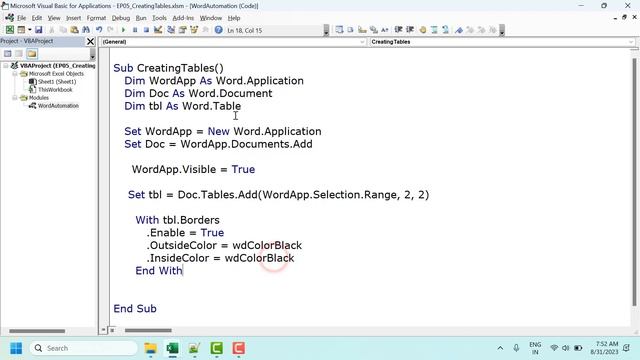Open Project panel toolbar options arrow
640x360 pixels.
(93, 54)
